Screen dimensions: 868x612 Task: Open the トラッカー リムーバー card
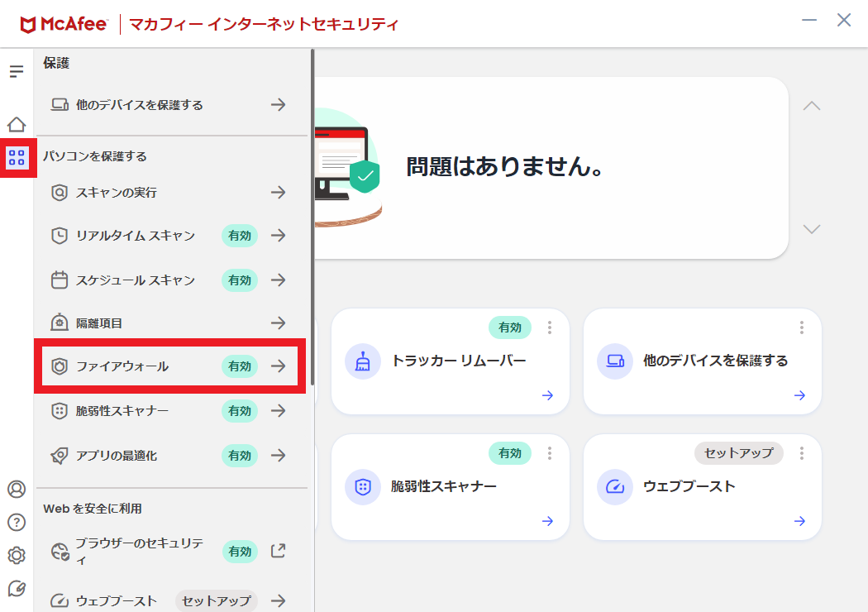pos(450,361)
